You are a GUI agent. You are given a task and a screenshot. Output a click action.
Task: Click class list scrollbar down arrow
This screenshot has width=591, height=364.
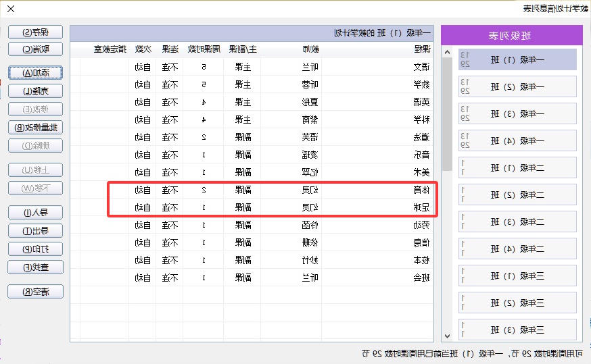point(447,336)
